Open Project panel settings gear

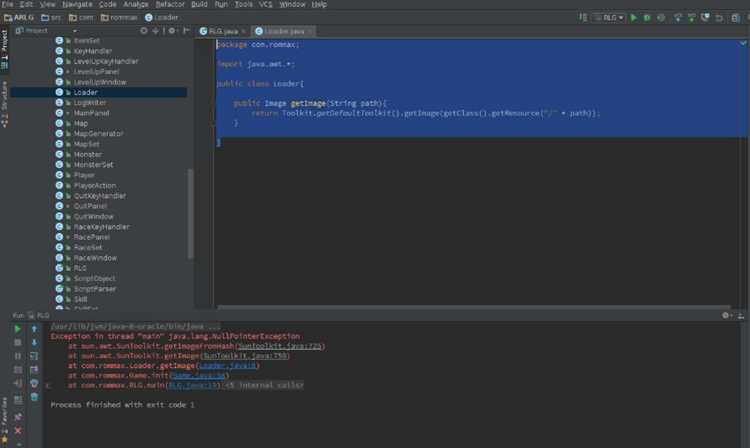click(172, 31)
